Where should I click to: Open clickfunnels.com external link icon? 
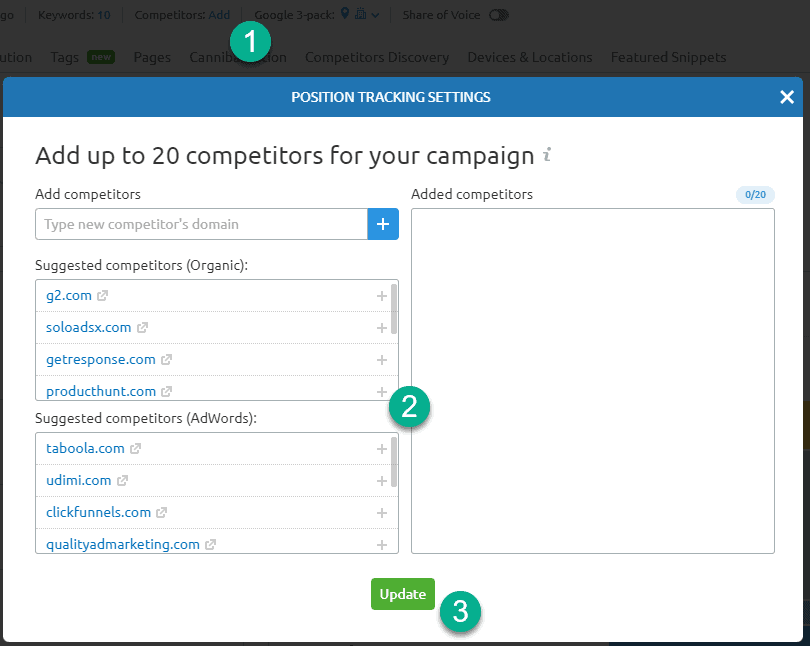click(162, 512)
